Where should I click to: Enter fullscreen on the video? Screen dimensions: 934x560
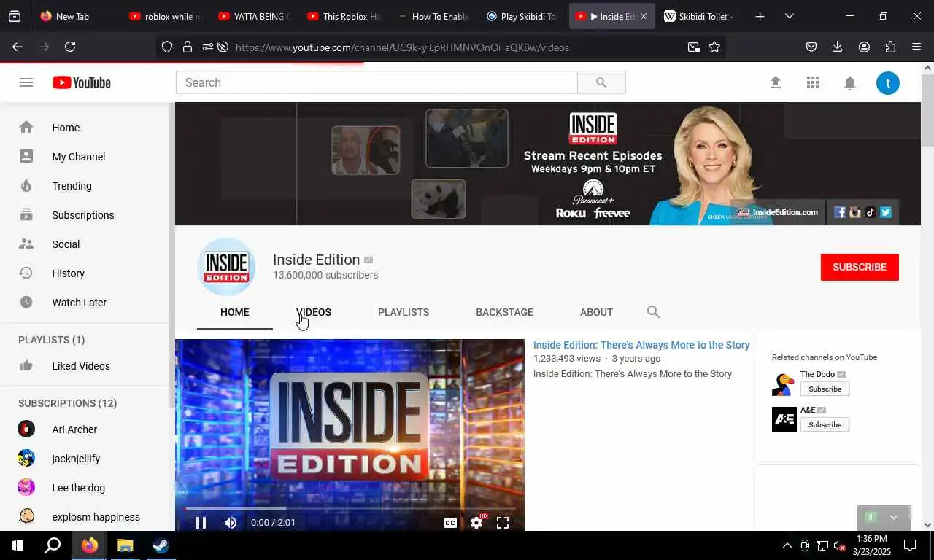[503, 522]
